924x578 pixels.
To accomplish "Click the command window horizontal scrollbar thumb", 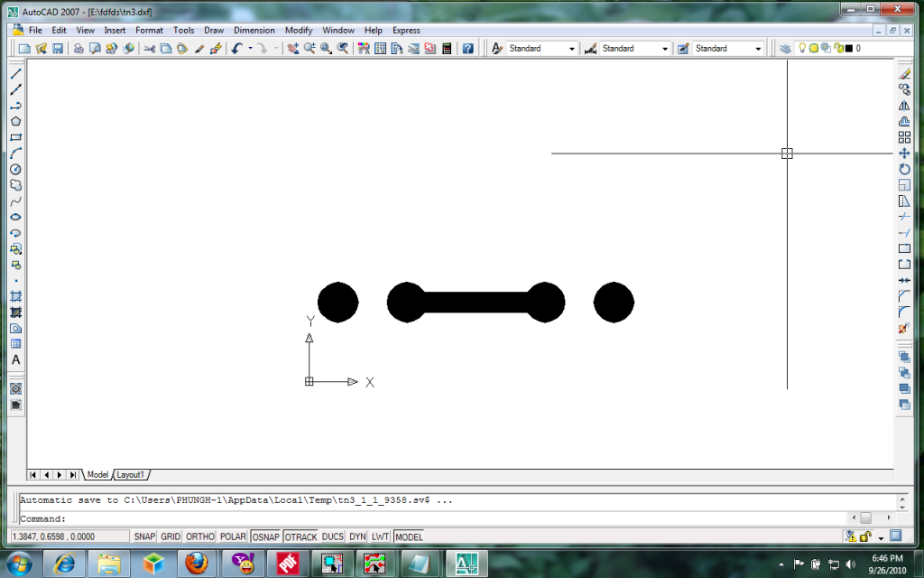I will [x=865, y=517].
